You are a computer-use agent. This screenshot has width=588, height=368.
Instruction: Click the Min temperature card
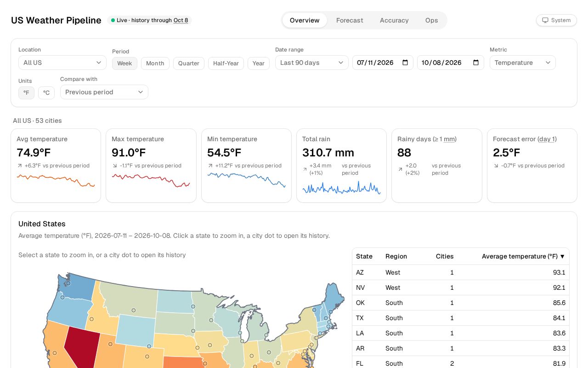[246, 166]
